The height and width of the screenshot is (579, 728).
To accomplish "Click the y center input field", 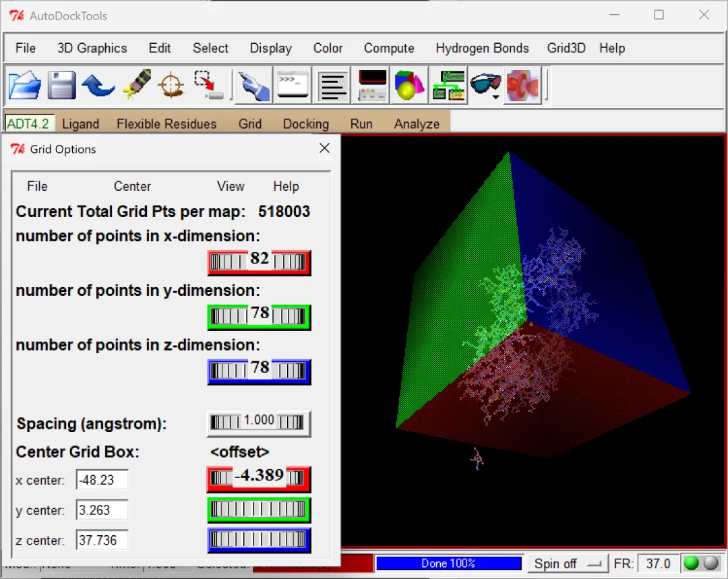I will [102, 510].
